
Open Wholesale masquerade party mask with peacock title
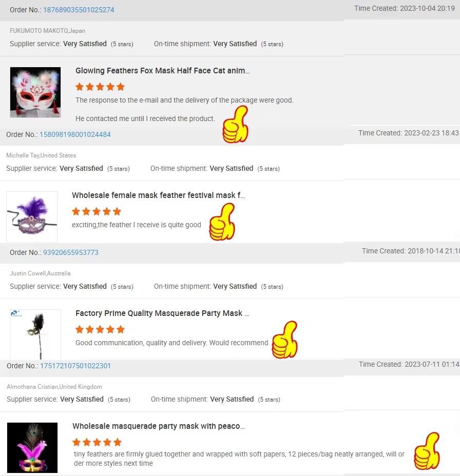(159, 426)
